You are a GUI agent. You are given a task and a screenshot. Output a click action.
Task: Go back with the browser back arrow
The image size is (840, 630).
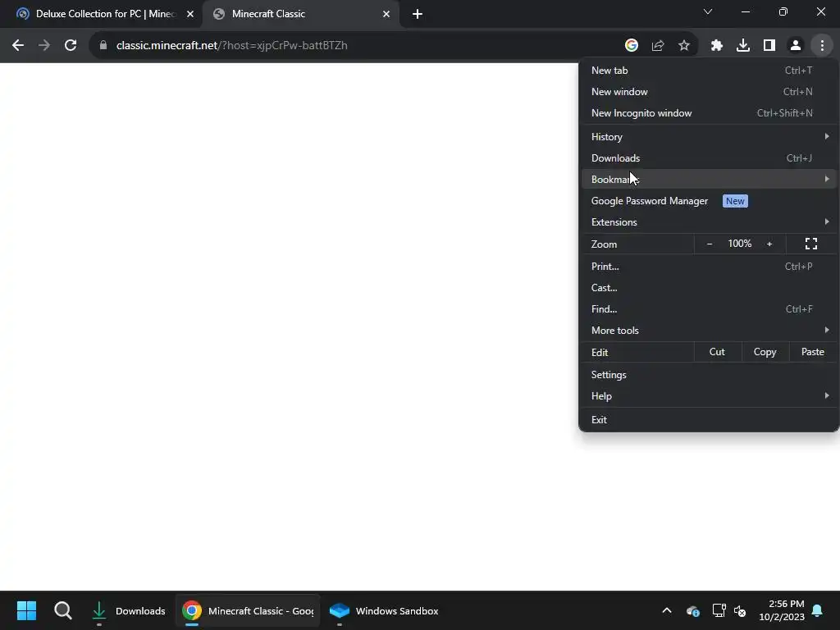[x=18, y=46]
